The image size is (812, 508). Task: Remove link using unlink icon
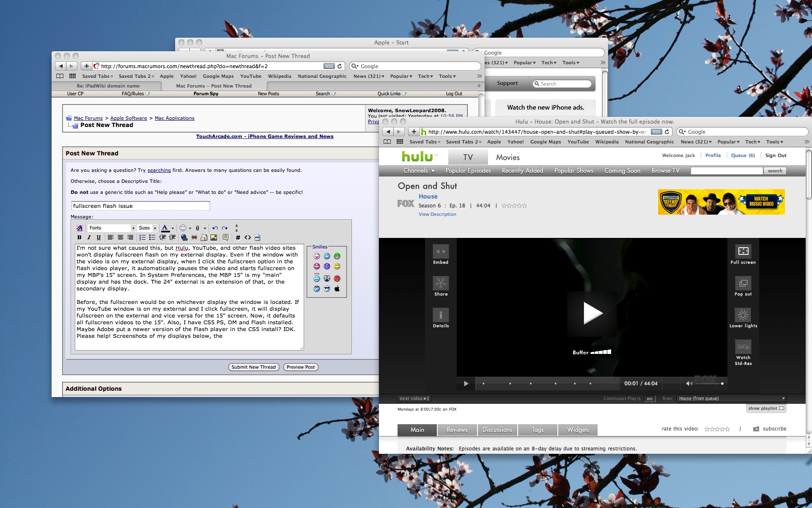[x=194, y=237]
